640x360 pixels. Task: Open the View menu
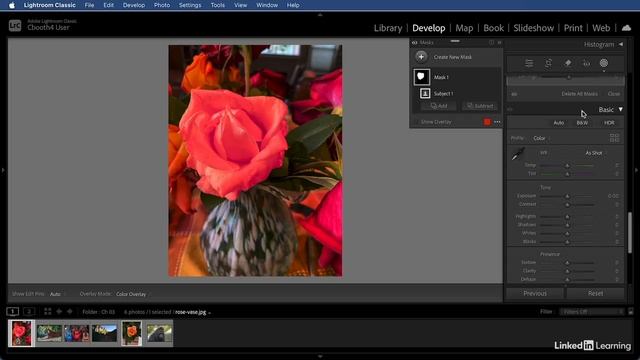coord(240,5)
